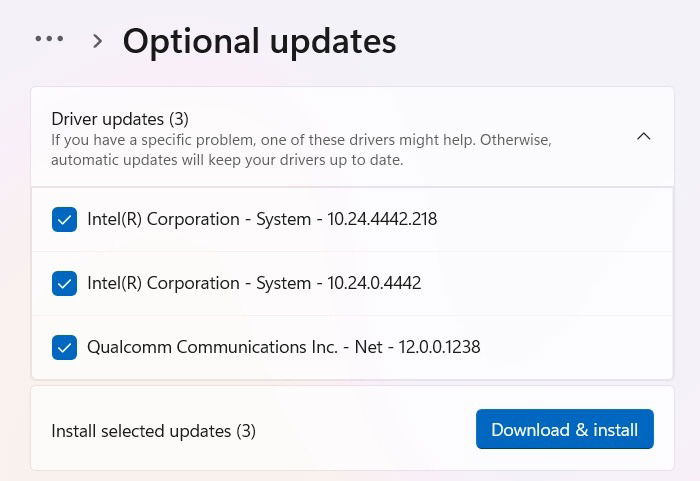Image resolution: width=700 pixels, height=481 pixels.
Task: Uncheck Intel System 10.24.0.4442 checkbox
Action: point(65,283)
